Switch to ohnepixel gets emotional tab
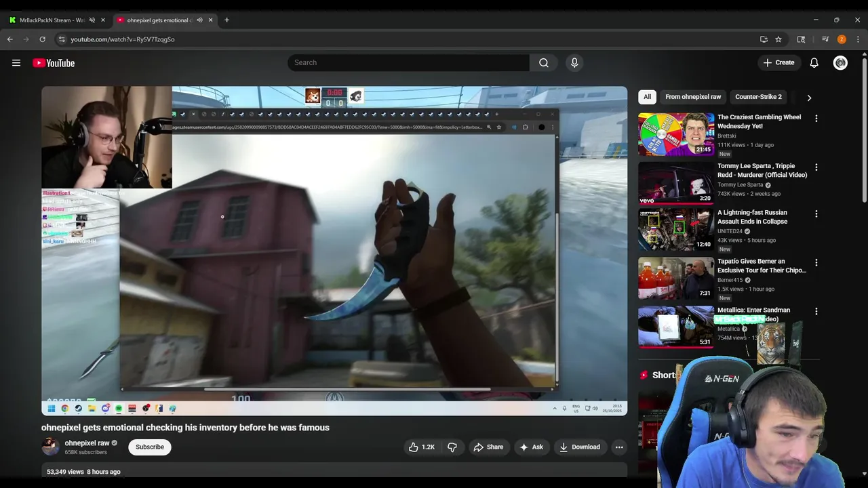 tap(160, 20)
